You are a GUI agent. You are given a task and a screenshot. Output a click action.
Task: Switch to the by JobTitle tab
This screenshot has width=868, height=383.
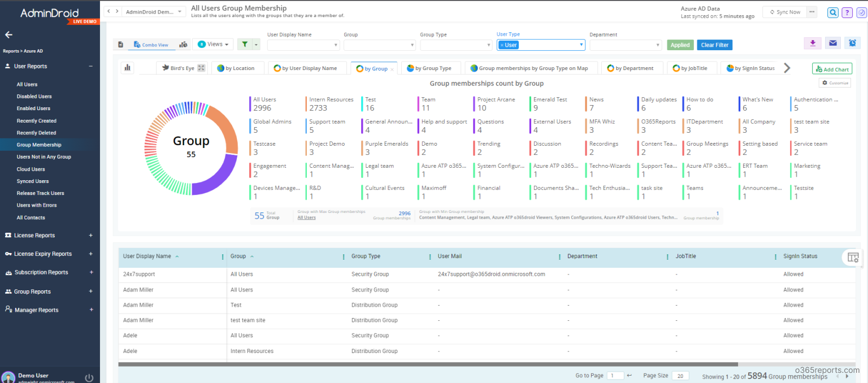693,68
